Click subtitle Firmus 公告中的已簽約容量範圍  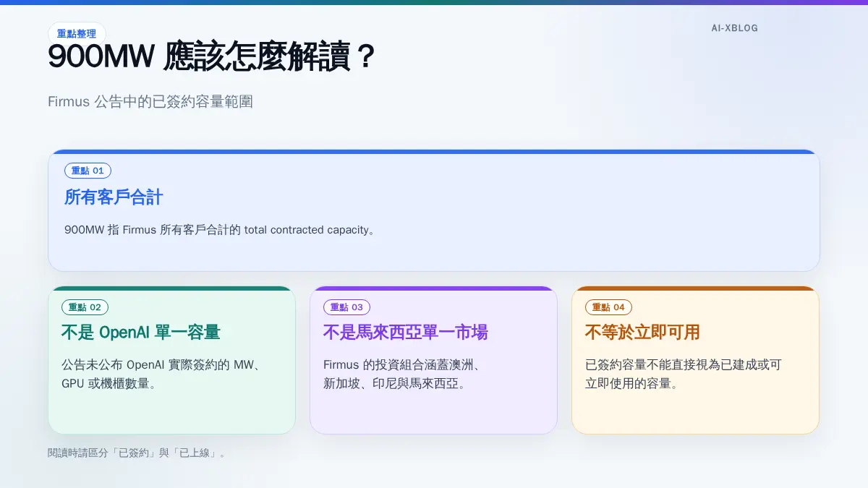[150, 102]
